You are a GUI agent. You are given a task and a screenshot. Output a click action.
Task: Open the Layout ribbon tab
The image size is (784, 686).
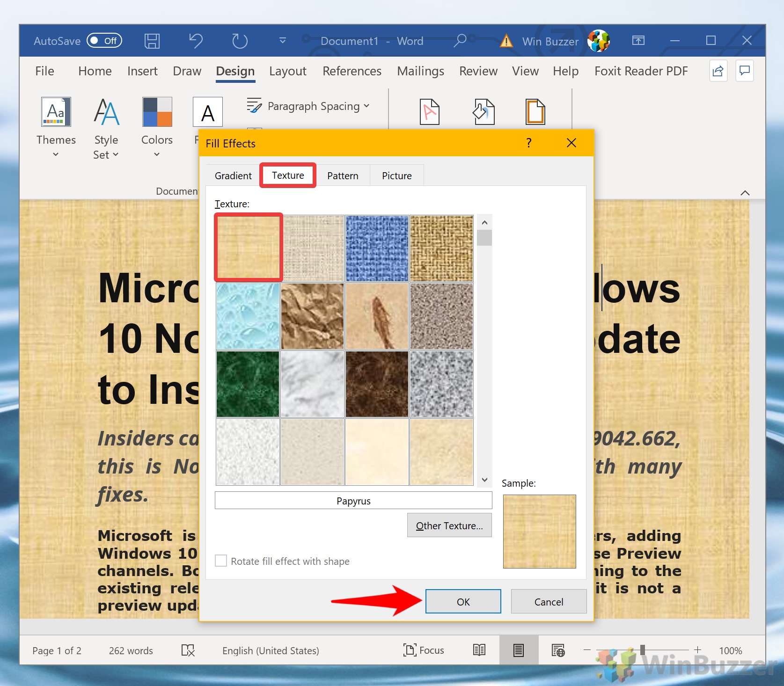coord(287,71)
